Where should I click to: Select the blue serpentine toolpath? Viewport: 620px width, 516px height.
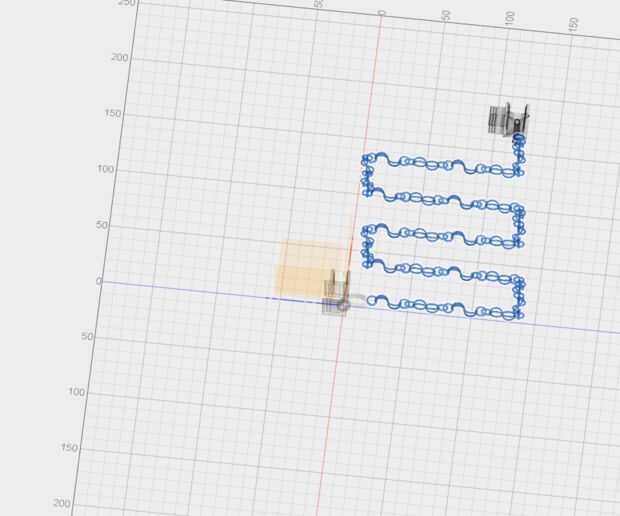pyautogui.click(x=443, y=227)
